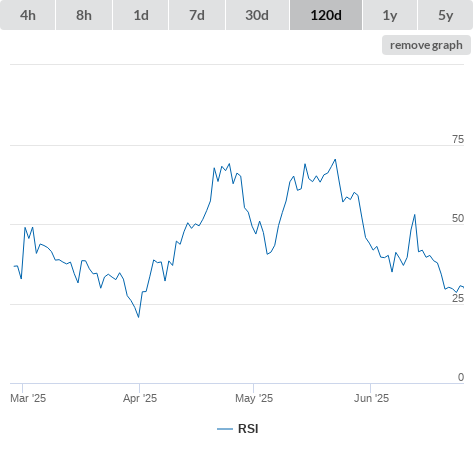Screen dimensions: 474x455
Task: Open the 7d time range view
Action: tap(197, 15)
